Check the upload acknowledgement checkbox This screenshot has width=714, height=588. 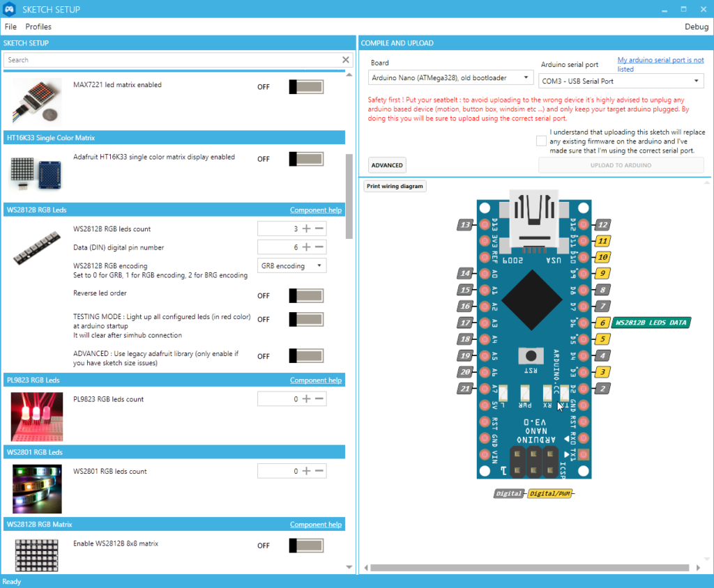tap(541, 141)
